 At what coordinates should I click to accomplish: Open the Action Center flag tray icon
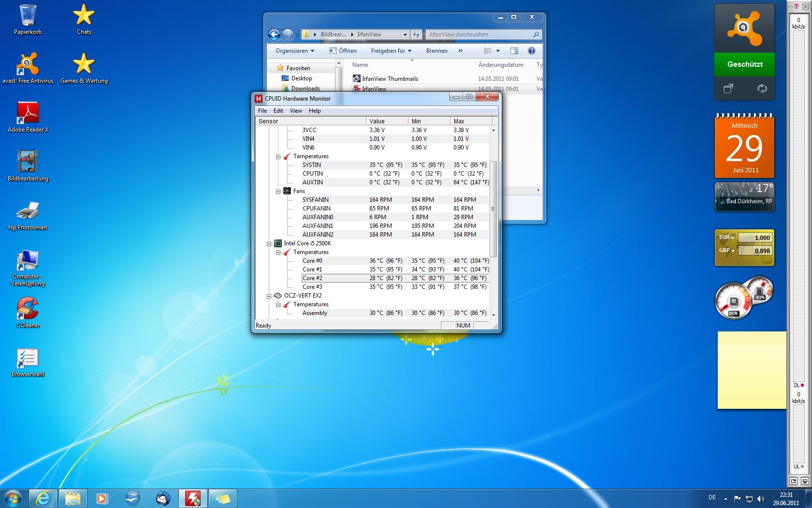click(x=737, y=498)
